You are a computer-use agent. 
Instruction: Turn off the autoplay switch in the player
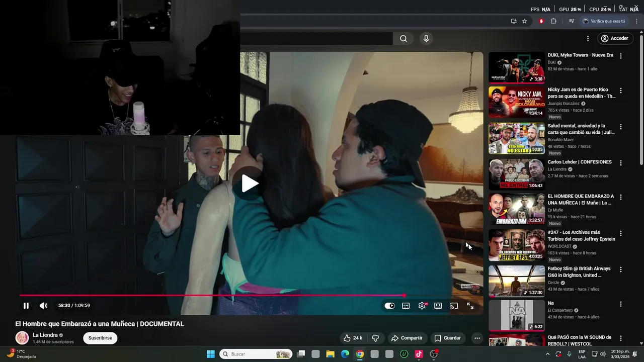click(x=389, y=306)
